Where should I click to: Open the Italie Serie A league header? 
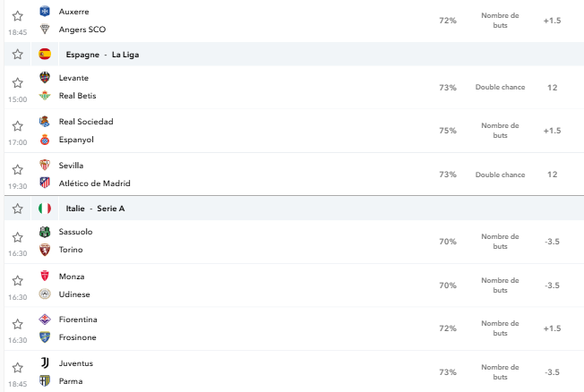95,209
